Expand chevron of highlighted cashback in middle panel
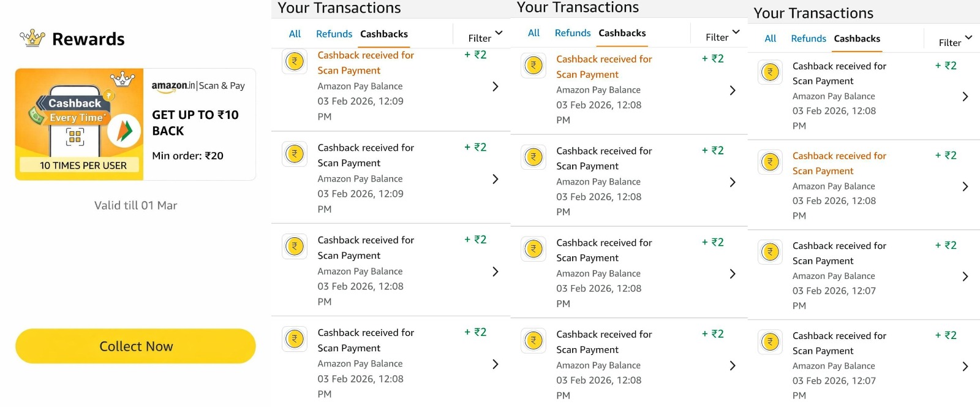 [733, 90]
